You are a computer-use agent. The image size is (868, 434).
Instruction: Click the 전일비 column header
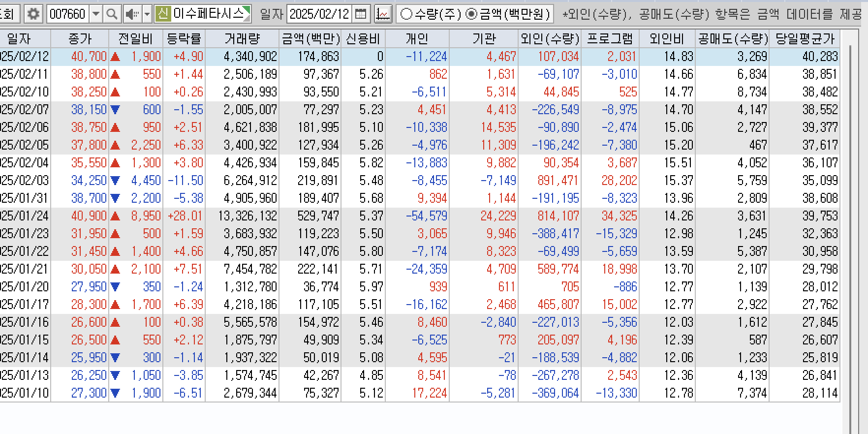click(135, 38)
